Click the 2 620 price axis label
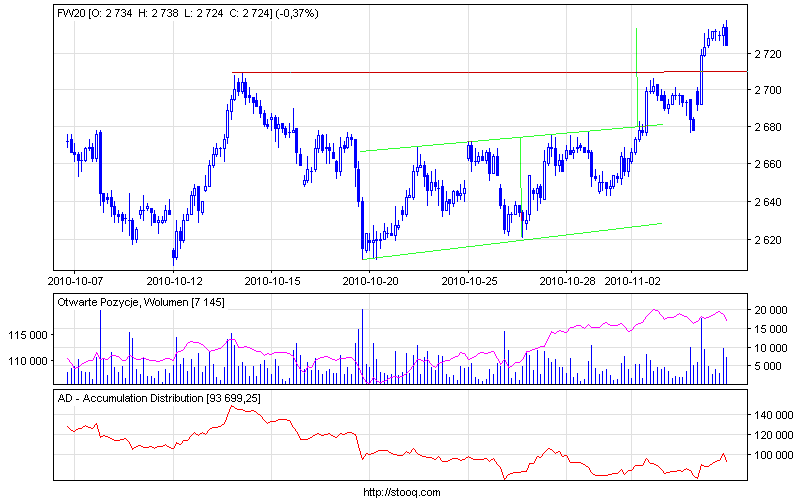The width and height of the screenshot is (800, 500). [768, 240]
